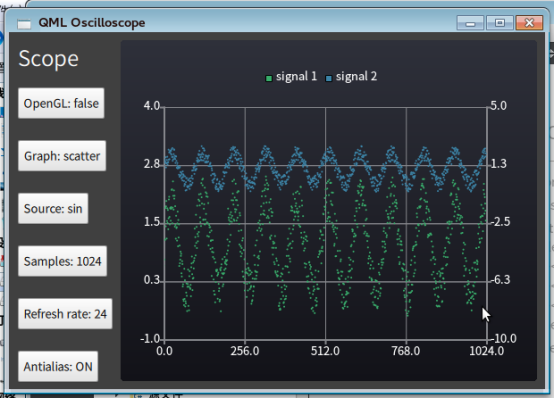Cycle the Samples: 1024 button
554x399 pixels.
point(63,261)
